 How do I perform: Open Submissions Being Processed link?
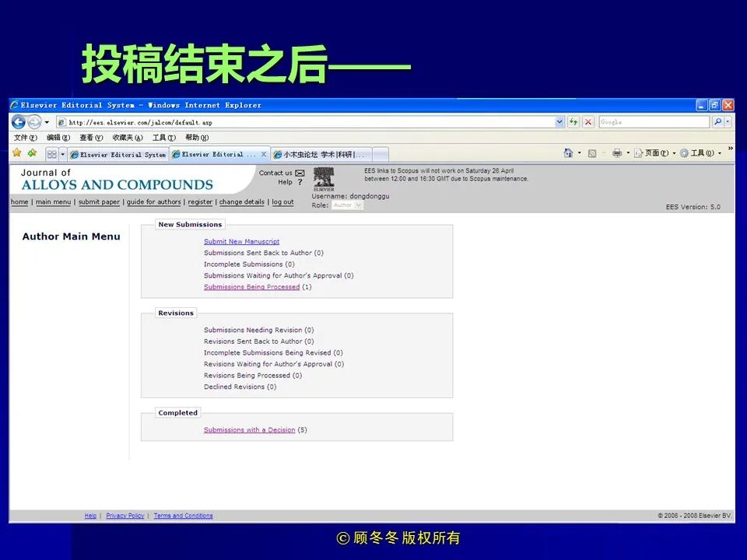(x=251, y=287)
